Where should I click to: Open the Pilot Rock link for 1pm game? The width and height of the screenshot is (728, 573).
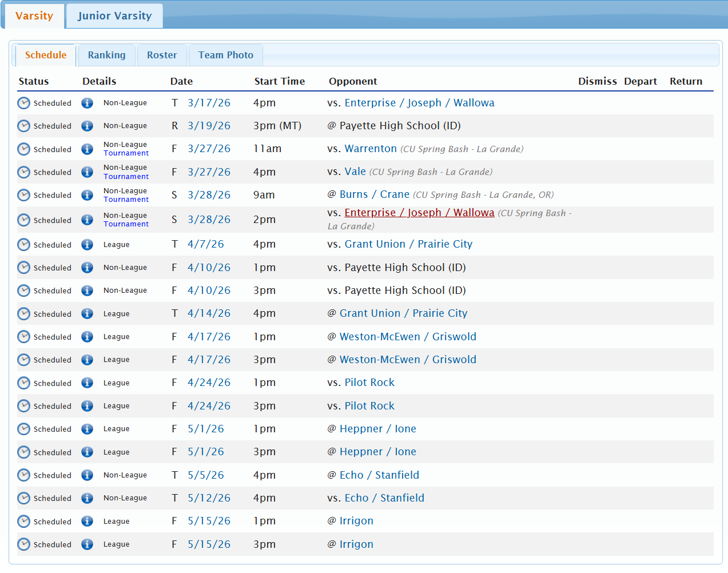point(369,383)
